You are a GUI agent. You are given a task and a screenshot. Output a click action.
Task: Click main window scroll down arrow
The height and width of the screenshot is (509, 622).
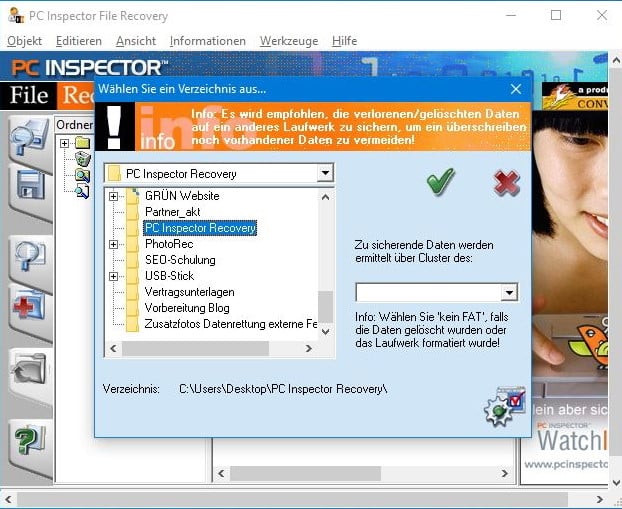pos(616,483)
